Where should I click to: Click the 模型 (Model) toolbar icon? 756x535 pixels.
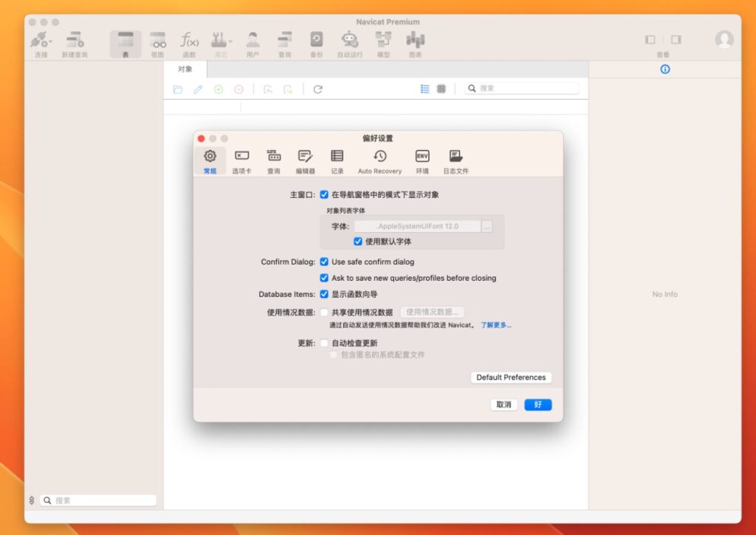[383, 42]
